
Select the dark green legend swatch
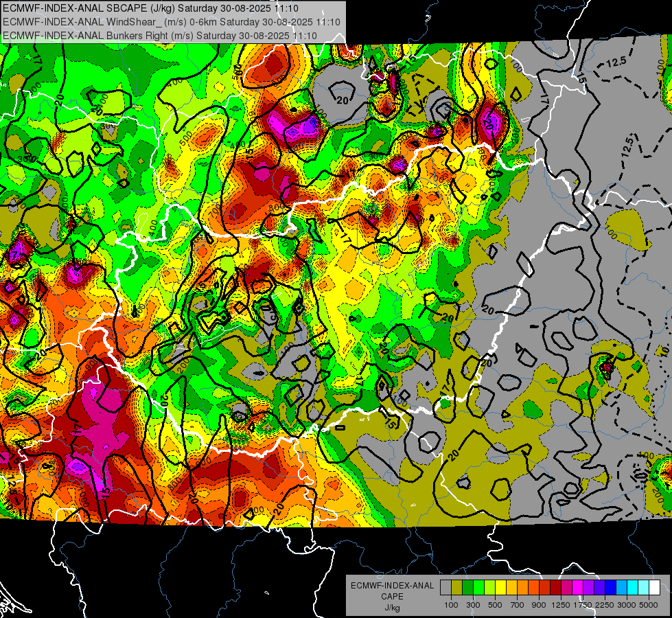467,588
